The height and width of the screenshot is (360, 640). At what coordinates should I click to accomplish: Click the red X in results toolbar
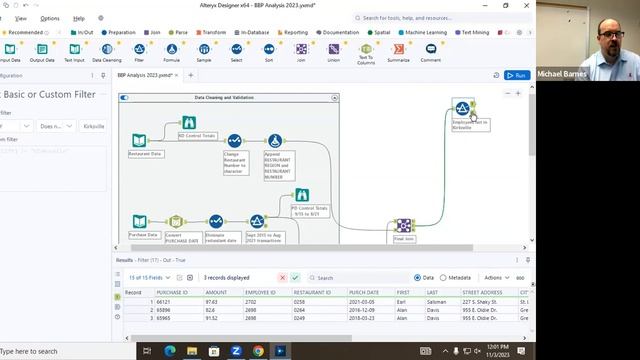pyautogui.click(x=282, y=278)
